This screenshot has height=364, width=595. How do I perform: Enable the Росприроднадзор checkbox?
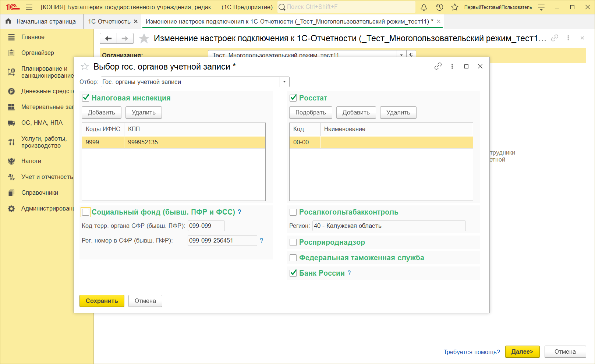(293, 242)
